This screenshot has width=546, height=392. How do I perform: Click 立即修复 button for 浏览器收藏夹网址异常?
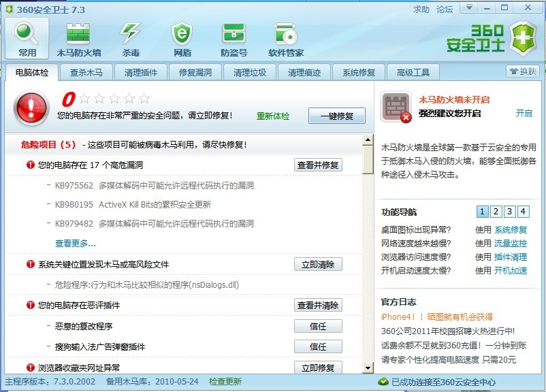[x=318, y=367]
